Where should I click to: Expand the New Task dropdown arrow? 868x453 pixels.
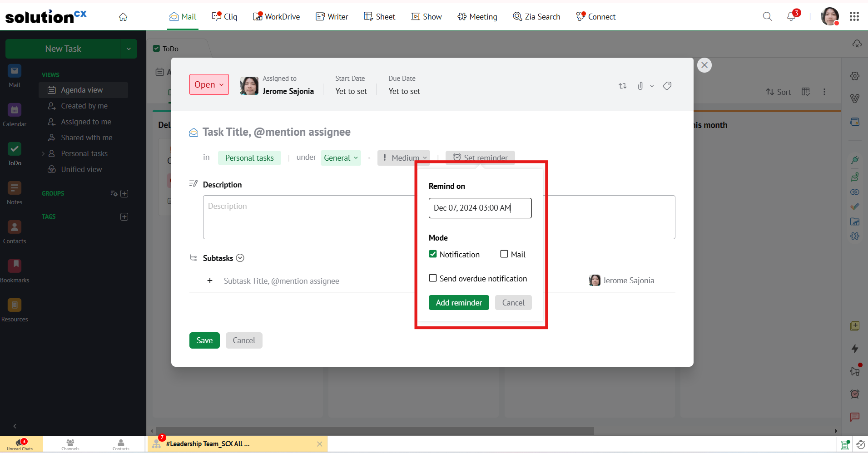point(129,49)
